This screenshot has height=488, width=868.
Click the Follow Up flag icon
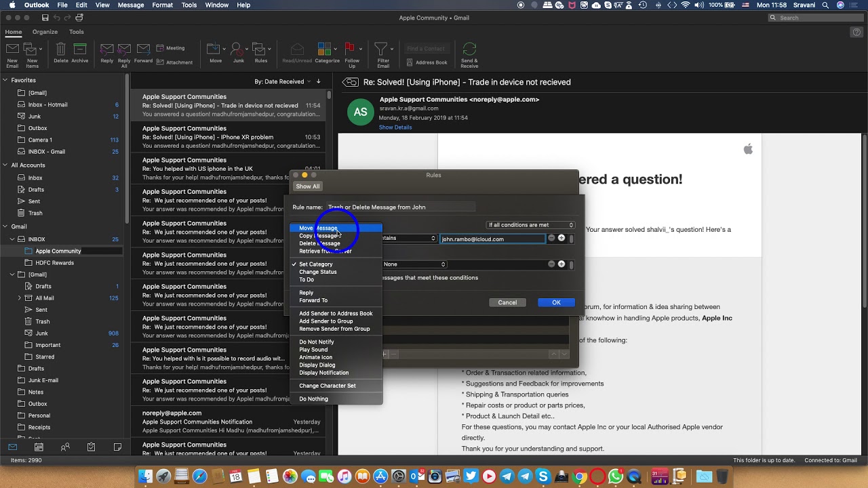(x=350, y=49)
